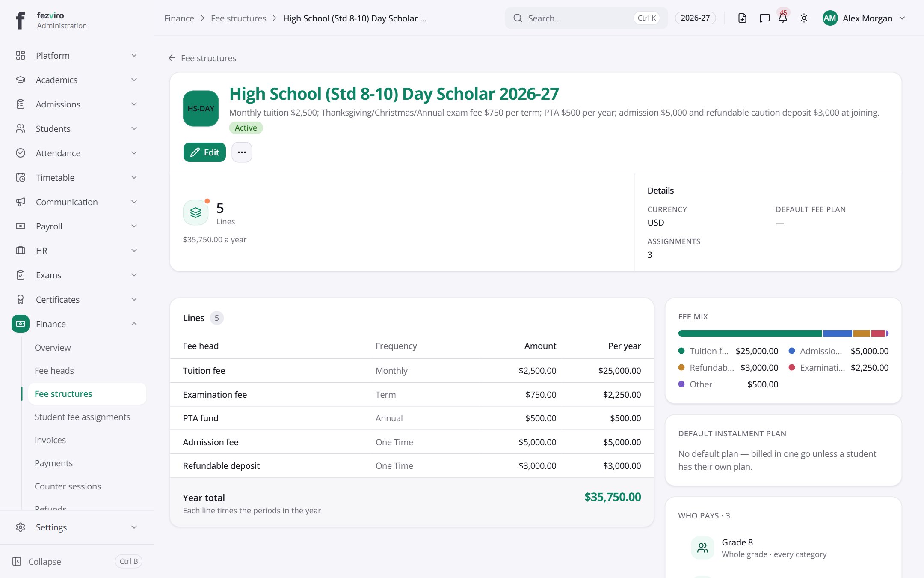The width and height of the screenshot is (924, 578).
Task: Focus the Search input field
Action: click(x=586, y=18)
